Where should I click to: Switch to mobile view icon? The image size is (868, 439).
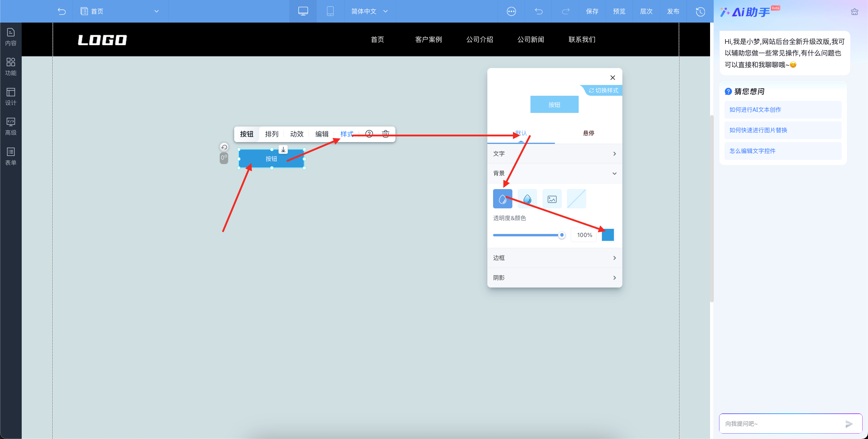[x=330, y=11]
